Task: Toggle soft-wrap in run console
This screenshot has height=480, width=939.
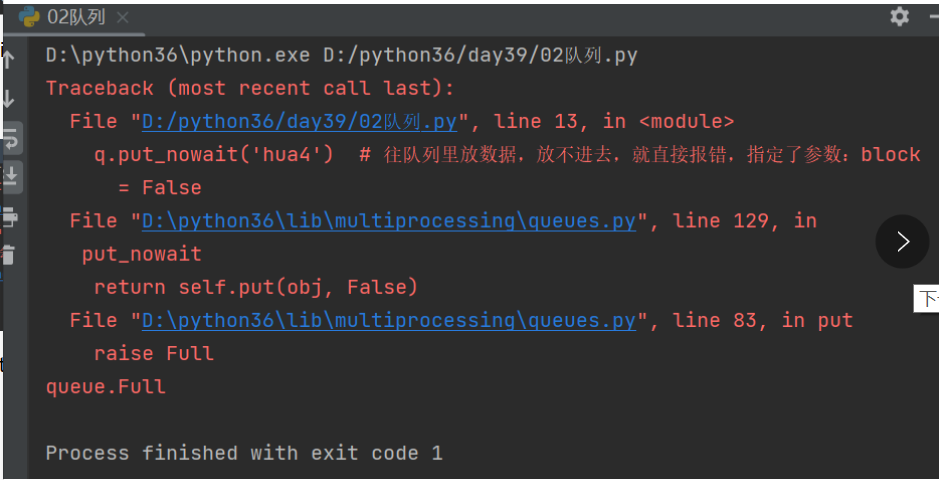Action: click(10, 138)
